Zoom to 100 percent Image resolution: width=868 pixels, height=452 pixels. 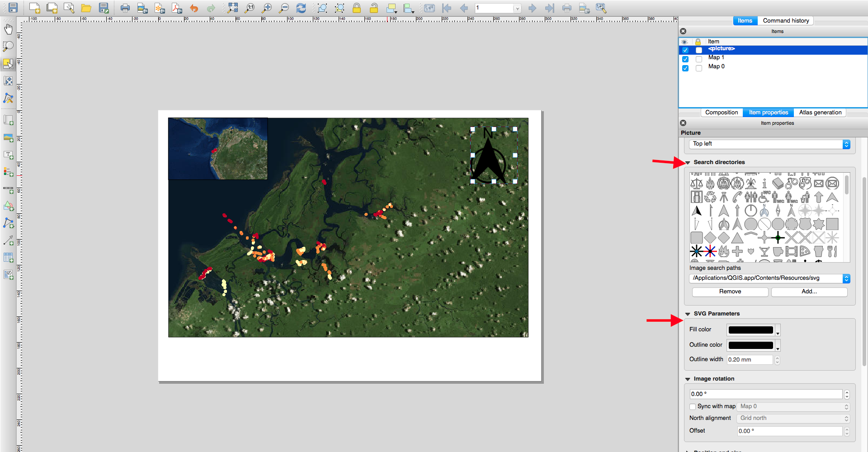(250, 8)
